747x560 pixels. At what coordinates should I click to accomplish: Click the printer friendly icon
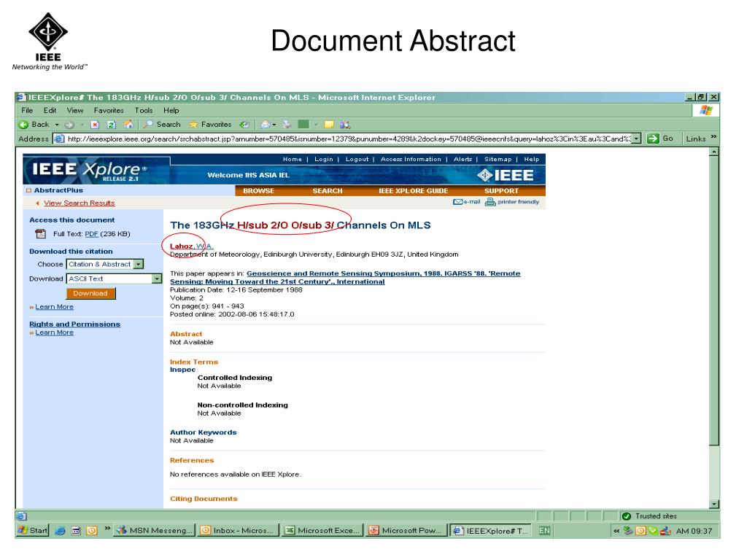click(x=490, y=202)
